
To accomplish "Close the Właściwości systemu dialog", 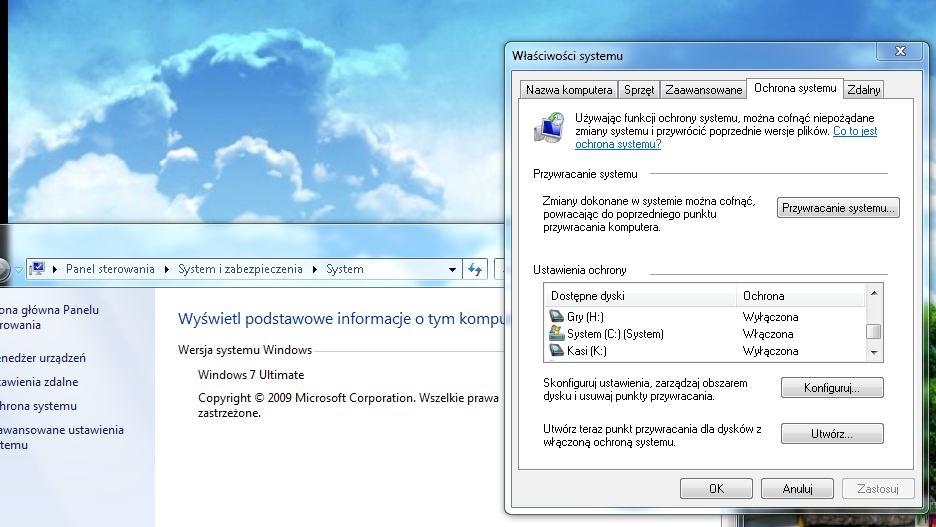I will (900, 51).
